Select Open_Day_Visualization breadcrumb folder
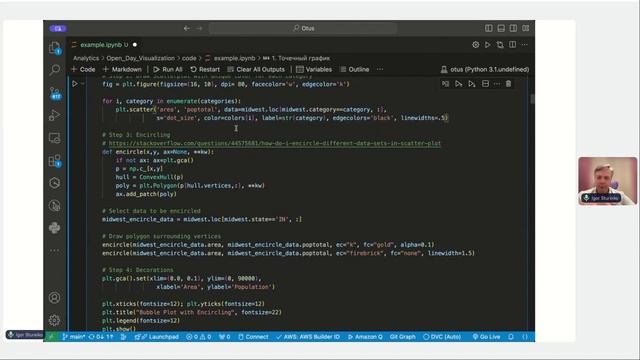The width and height of the screenshot is (640, 360). [140, 58]
